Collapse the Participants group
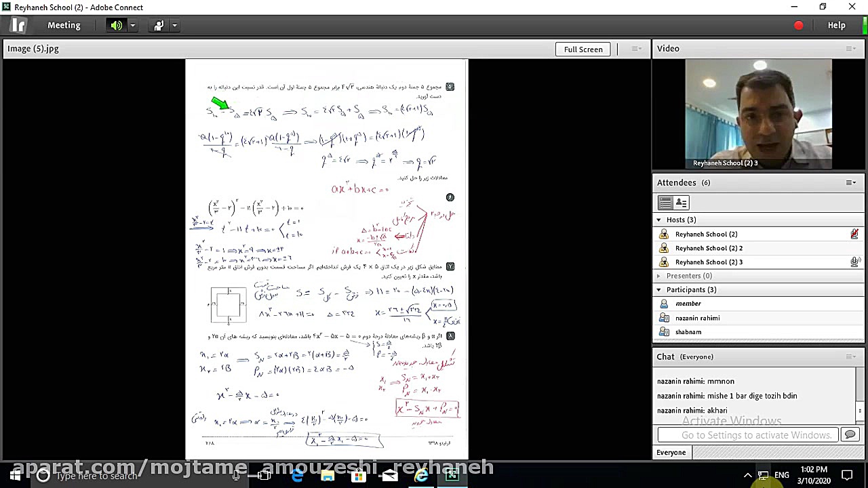 click(658, 290)
